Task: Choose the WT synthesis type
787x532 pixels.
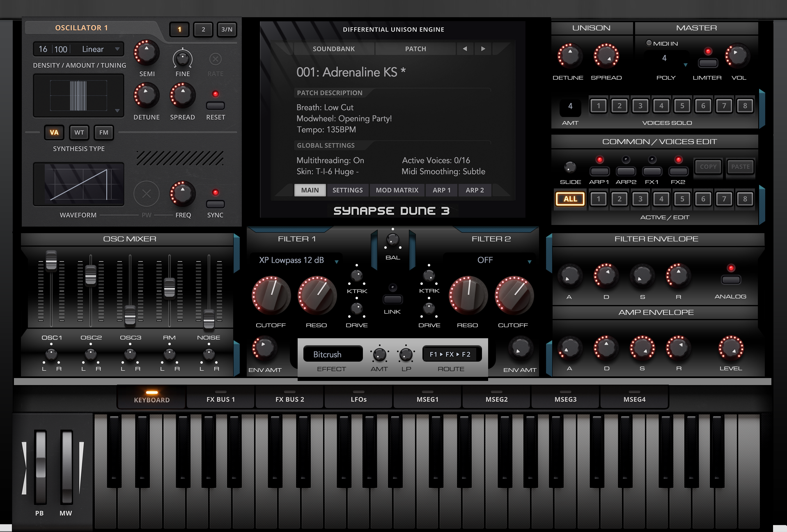Action: tap(79, 132)
